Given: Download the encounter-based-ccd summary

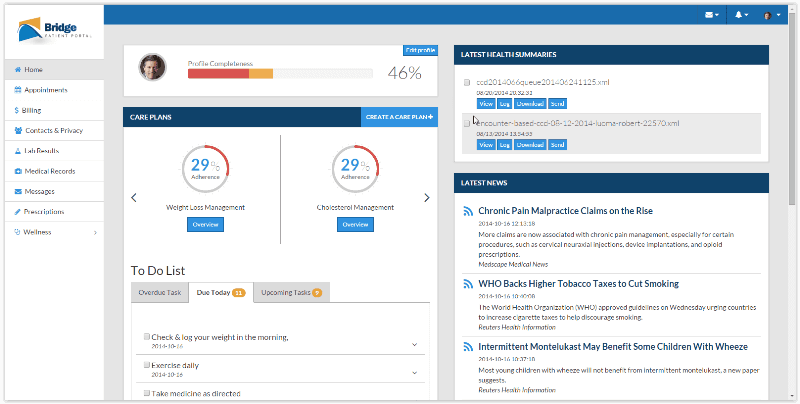Looking at the screenshot, I should (530, 145).
